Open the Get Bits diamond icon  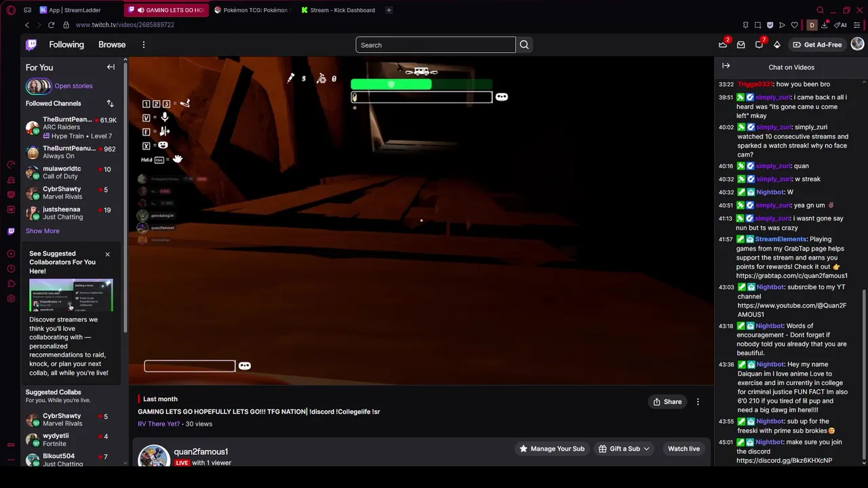(777, 45)
